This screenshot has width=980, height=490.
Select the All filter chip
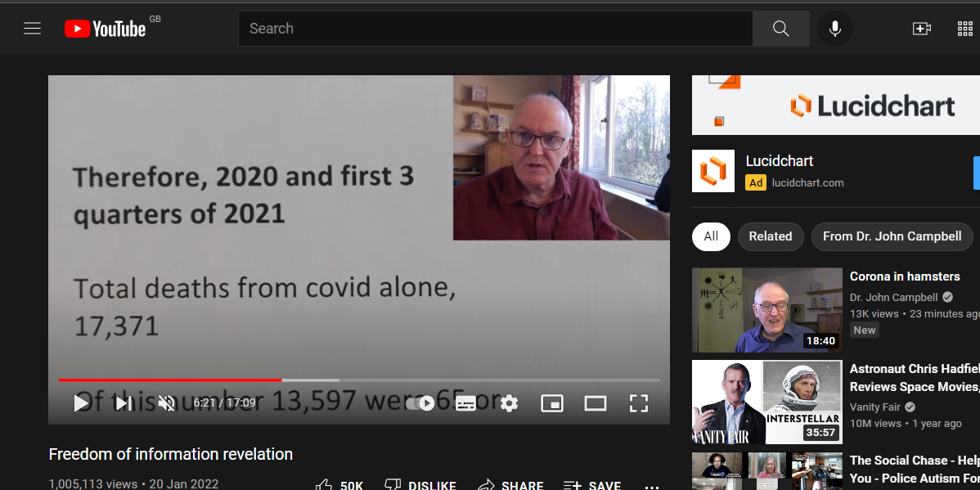tap(711, 236)
